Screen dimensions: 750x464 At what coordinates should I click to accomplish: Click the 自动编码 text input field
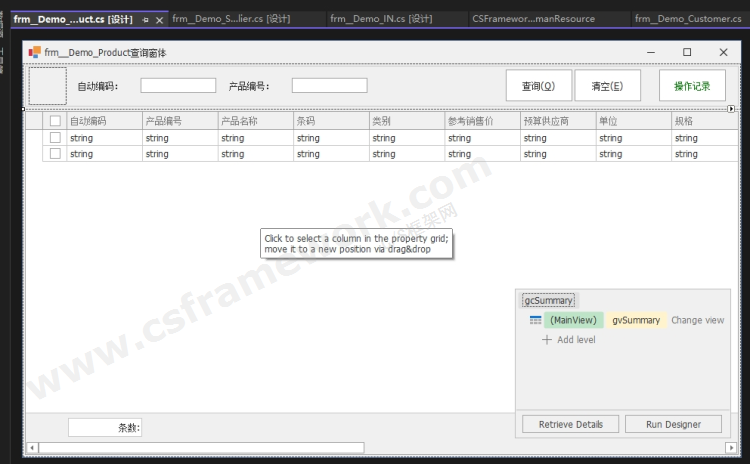[178, 86]
